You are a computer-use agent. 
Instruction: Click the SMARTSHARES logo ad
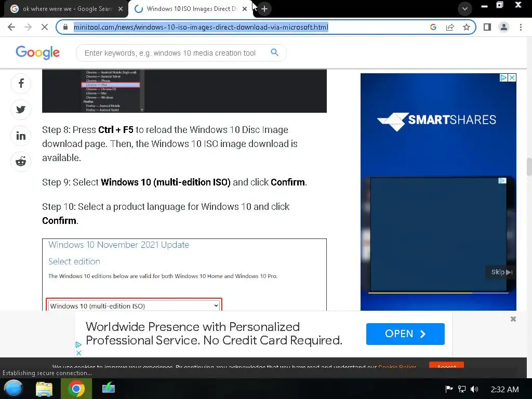coord(436,121)
